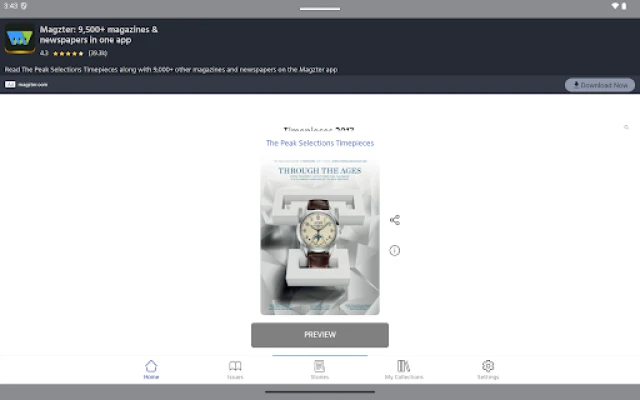Screen dimensions: 640x400
Task: Tap the five-star rating row
Action: coord(68,52)
